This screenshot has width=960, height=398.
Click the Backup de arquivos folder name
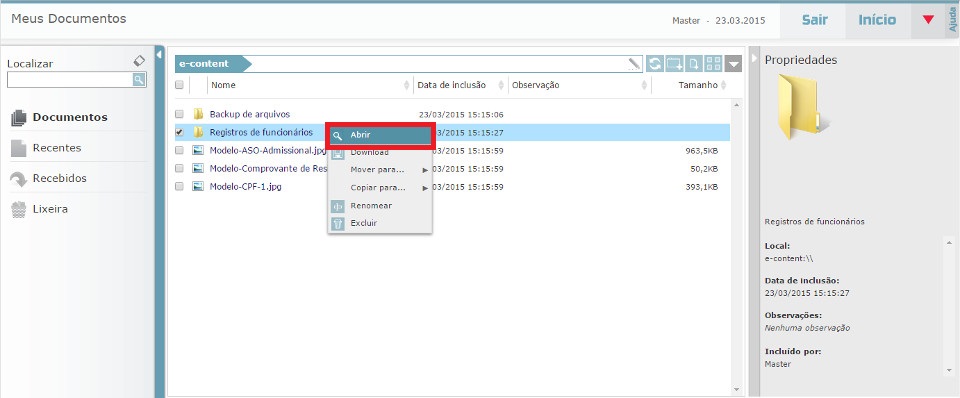pyautogui.click(x=250, y=114)
